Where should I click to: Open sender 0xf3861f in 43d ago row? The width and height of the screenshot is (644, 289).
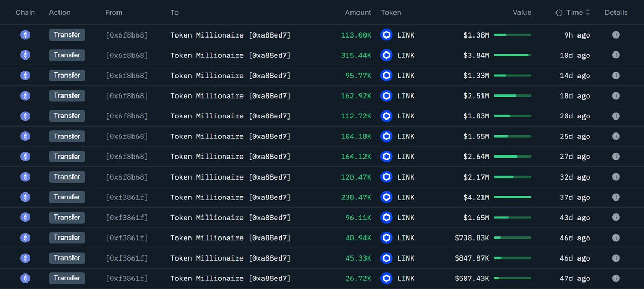coord(127,218)
